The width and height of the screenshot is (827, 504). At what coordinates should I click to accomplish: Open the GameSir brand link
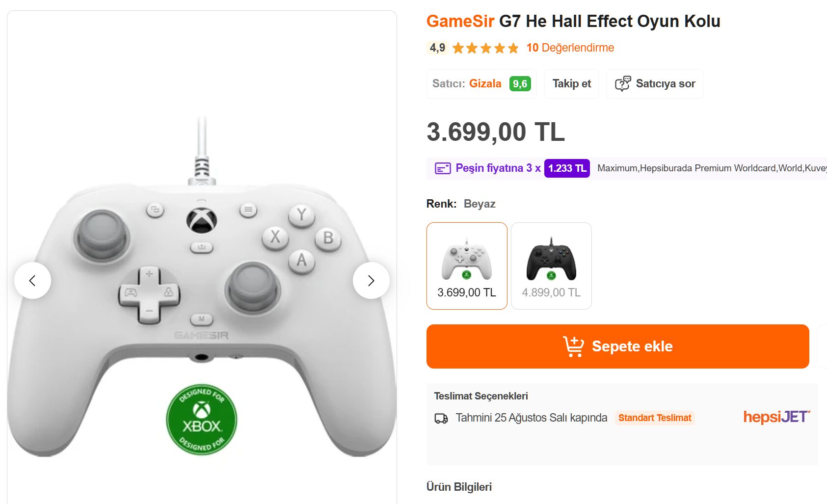[x=460, y=21]
